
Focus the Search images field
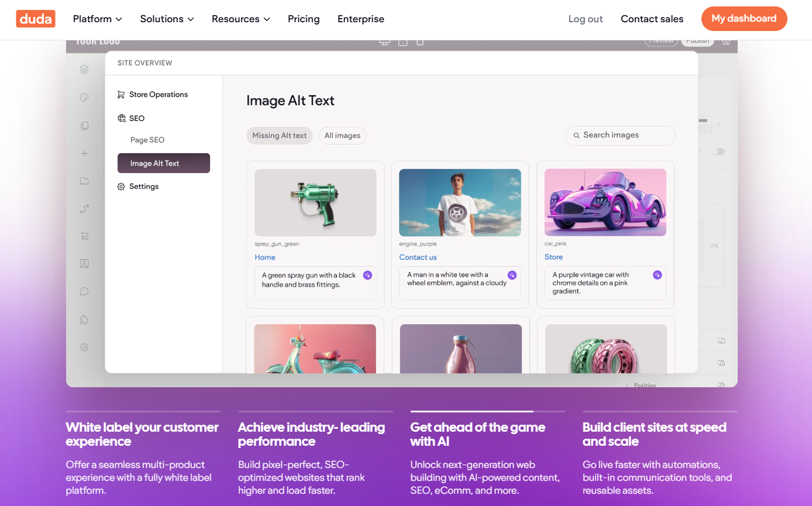(x=620, y=135)
